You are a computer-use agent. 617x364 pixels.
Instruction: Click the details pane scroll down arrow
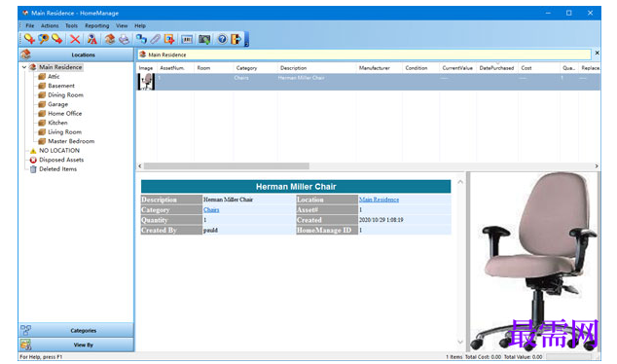point(460,342)
